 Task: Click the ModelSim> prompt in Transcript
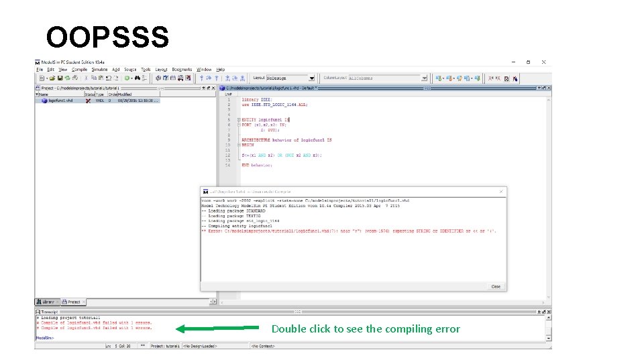pyautogui.click(x=45, y=338)
